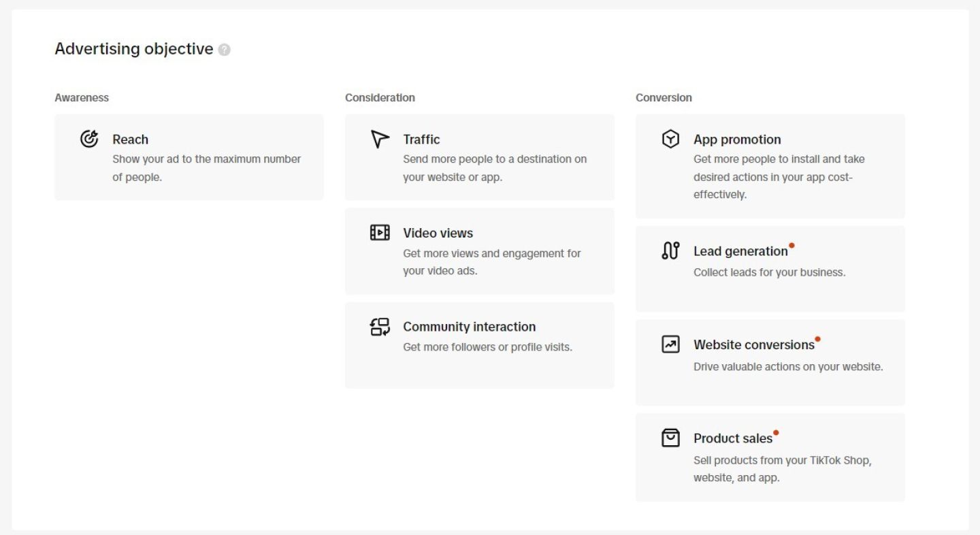Image resolution: width=980 pixels, height=535 pixels.
Task: Click the Video views film icon
Action: (x=380, y=233)
